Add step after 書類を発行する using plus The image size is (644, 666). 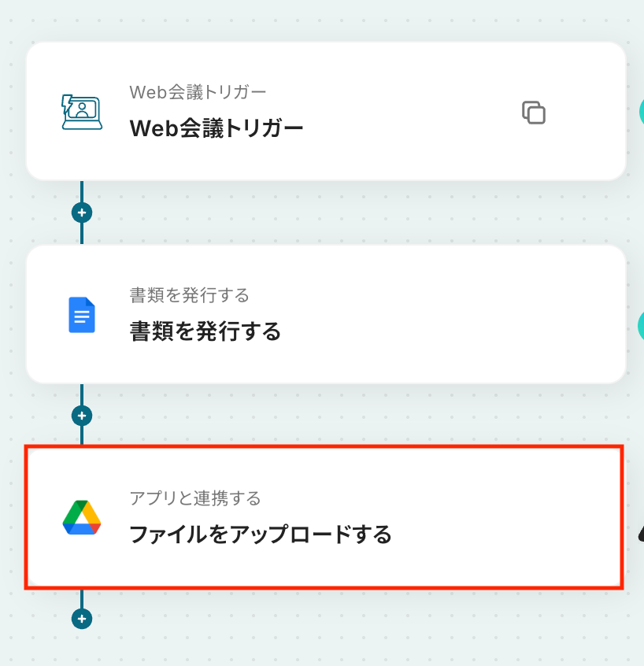coord(82,416)
